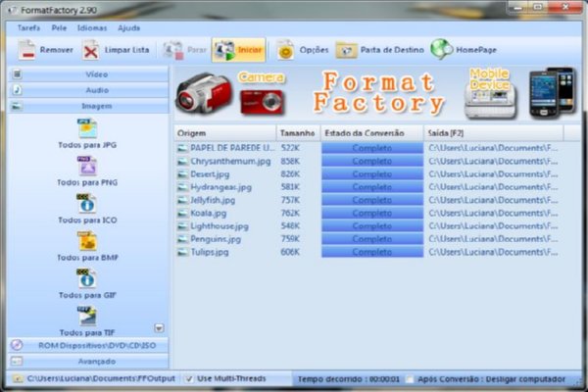Viewport: 588px width, 392px height.
Task: Click the Limpar Lista red X icon
Action: (91, 50)
